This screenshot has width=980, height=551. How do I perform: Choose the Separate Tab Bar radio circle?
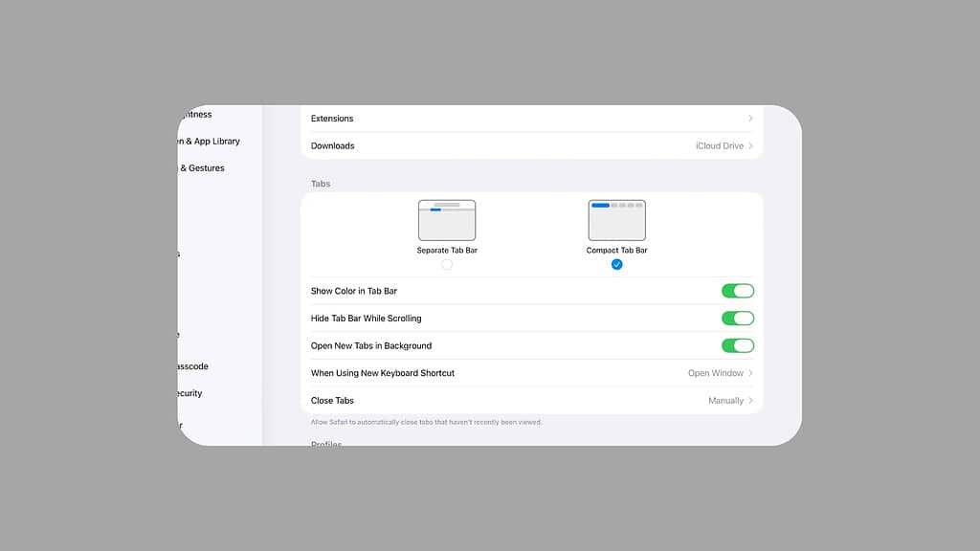point(447,264)
